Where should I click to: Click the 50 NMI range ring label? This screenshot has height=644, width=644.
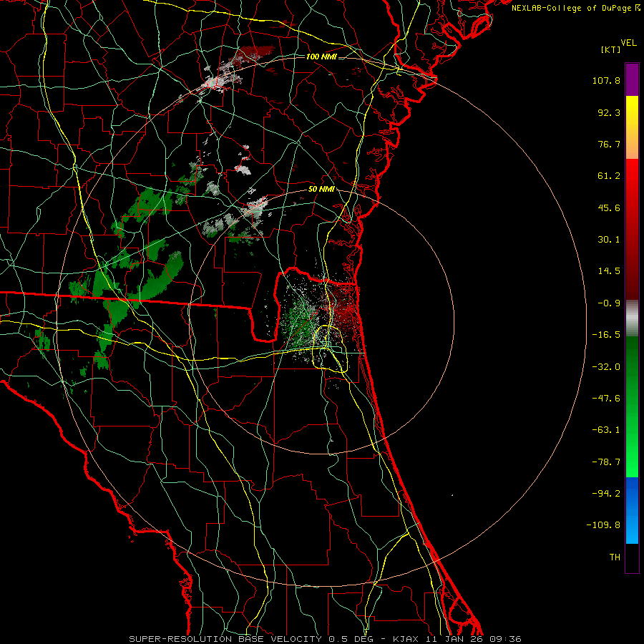pyautogui.click(x=321, y=190)
